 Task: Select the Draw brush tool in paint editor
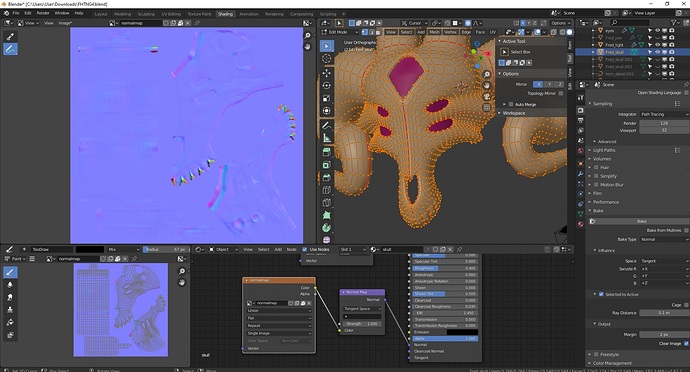point(11,272)
